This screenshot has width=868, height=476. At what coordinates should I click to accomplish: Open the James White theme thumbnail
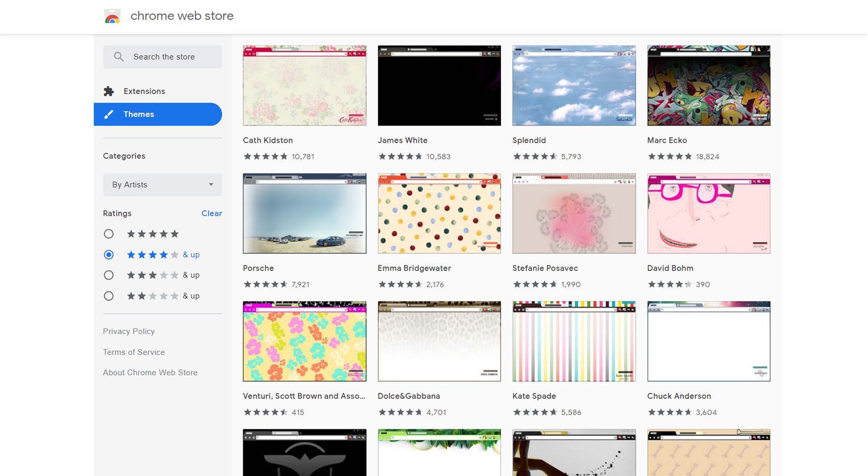click(439, 86)
